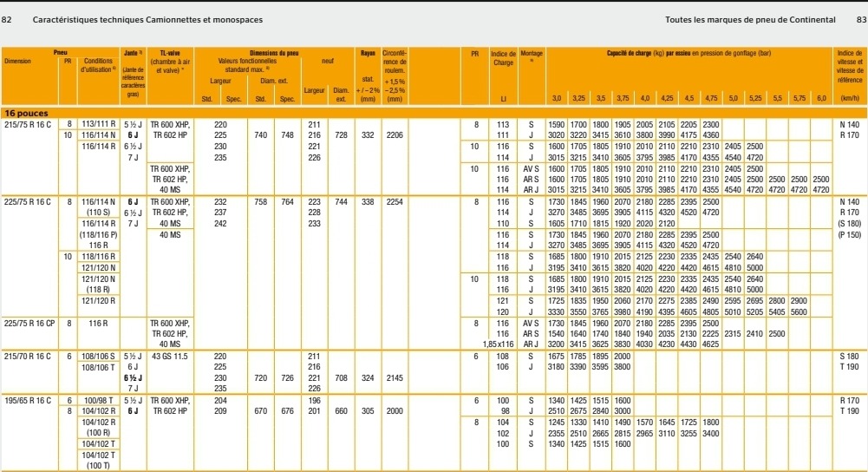Select the tyre dimension "225/75 R 16 C"
This screenshot has height=472, width=868.
click(28, 202)
